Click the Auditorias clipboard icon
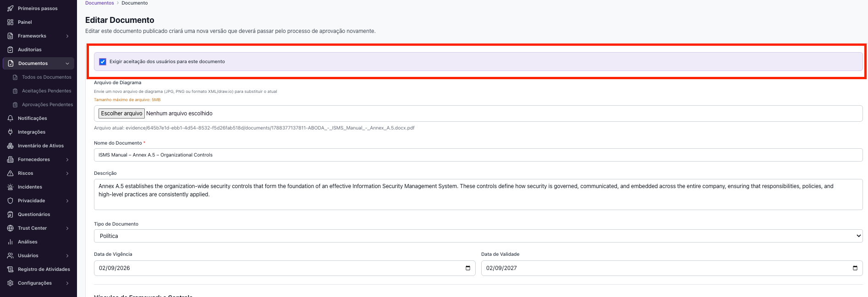 (10, 49)
